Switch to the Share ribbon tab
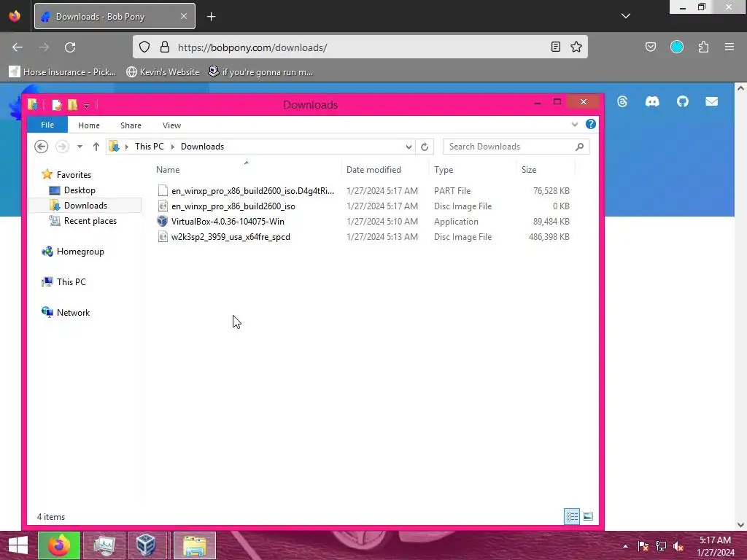The width and height of the screenshot is (747, 560). coord(131,125)
